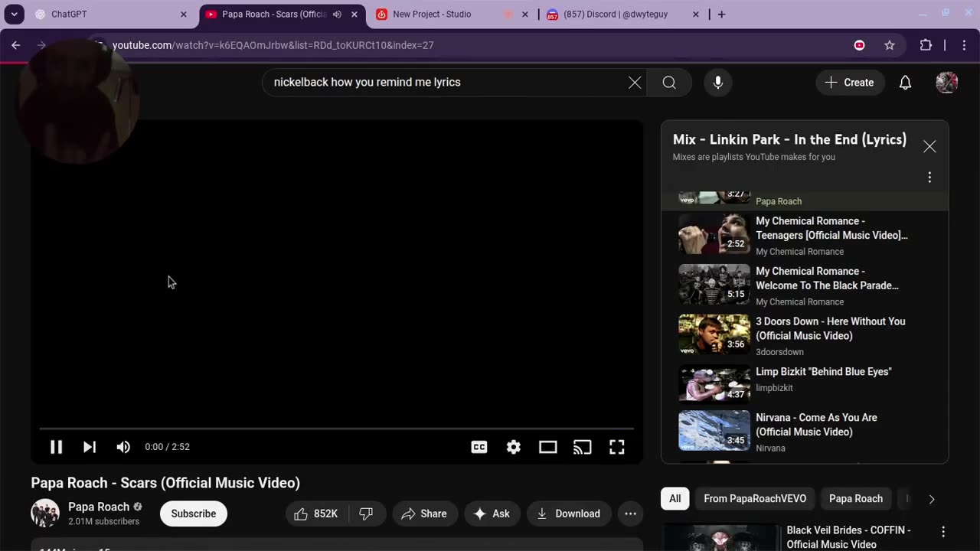Image resolution: width=980 pixels, height=551 pixels.
Task: Download the video
Action: tap(569, 514)
